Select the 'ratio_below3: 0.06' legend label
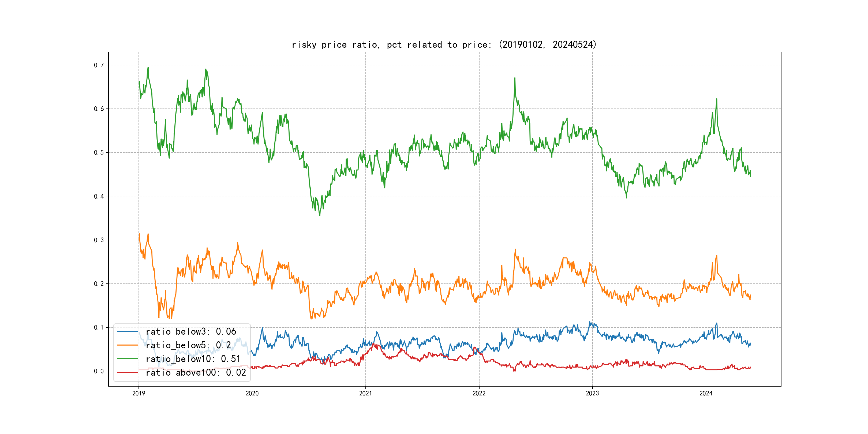This screenshot has height=434, width=868. tap(191, 332)
